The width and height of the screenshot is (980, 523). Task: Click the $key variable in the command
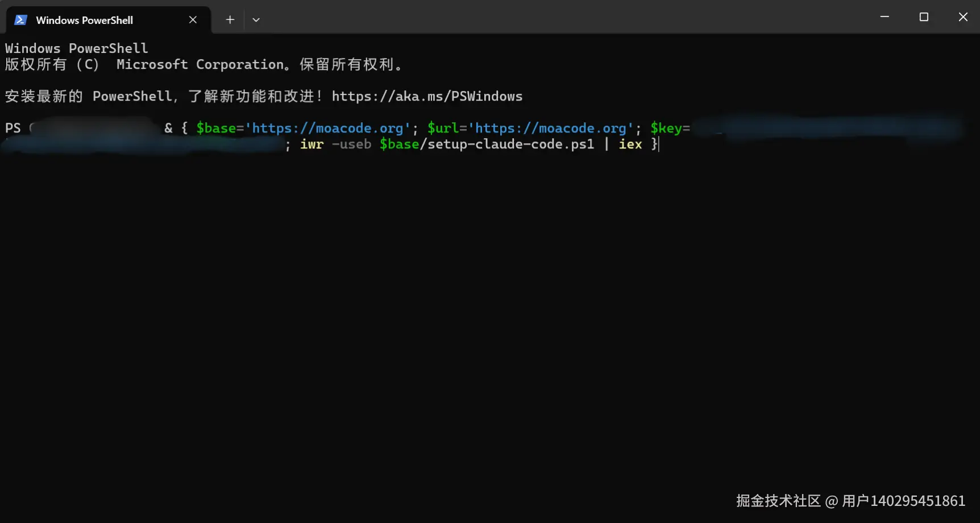click(x=666, y=128)
